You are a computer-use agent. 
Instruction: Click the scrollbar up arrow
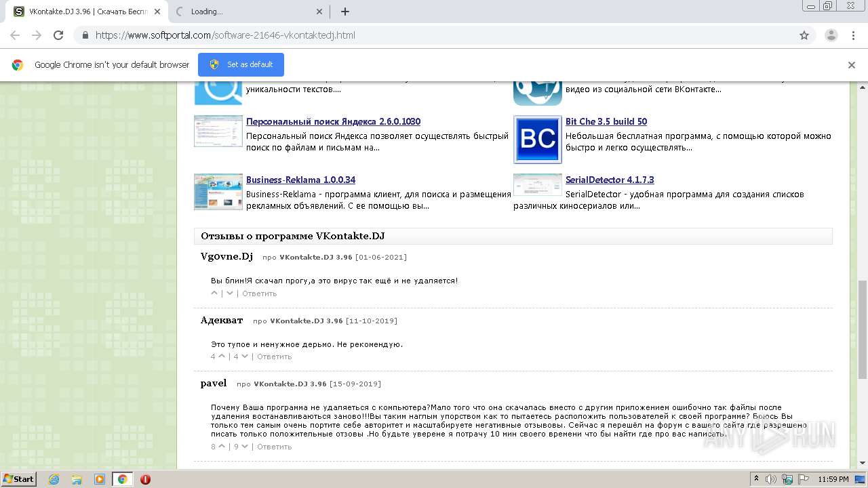click(x=863, y=87)
